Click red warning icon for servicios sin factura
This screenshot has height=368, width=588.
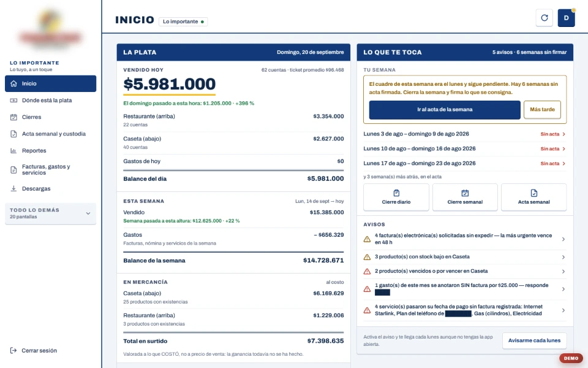pyautogui.click(x=367, y=310)
